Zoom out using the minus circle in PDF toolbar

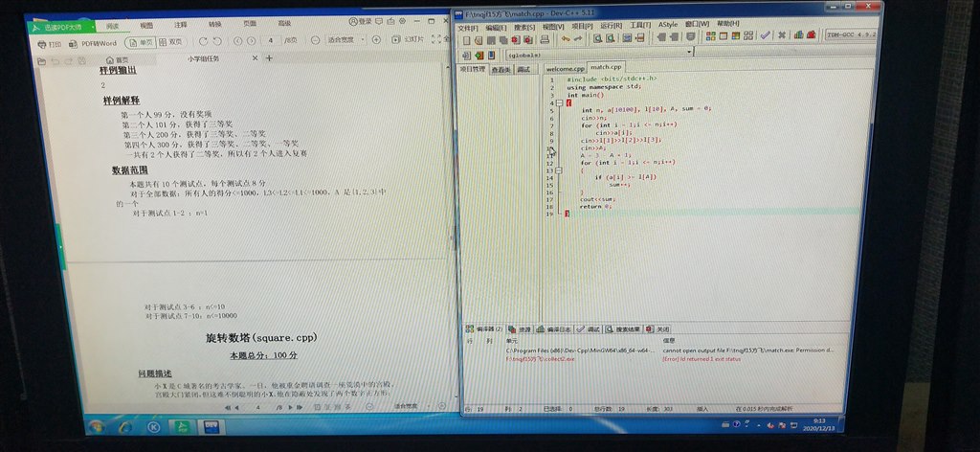click(315, 40)
